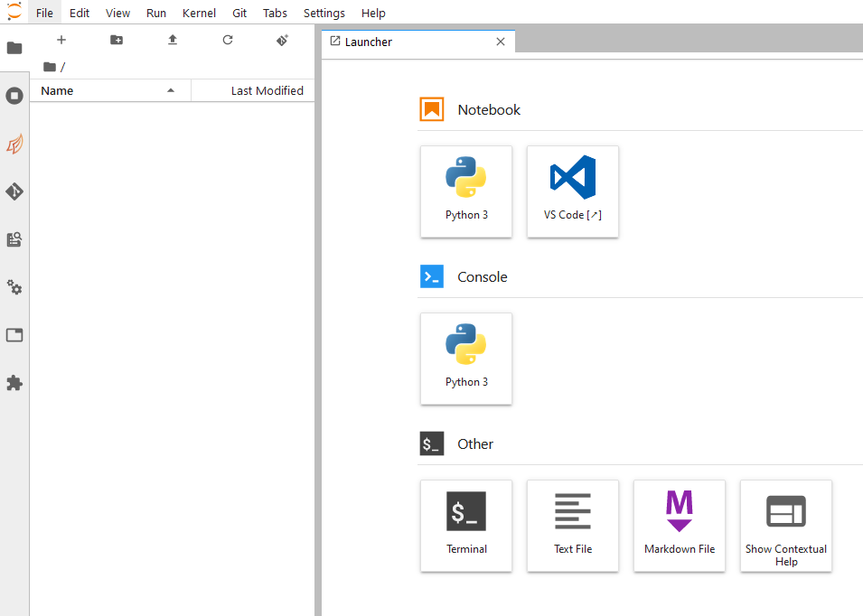
Task: Click the Console section heading
Action: click(483, 277)
